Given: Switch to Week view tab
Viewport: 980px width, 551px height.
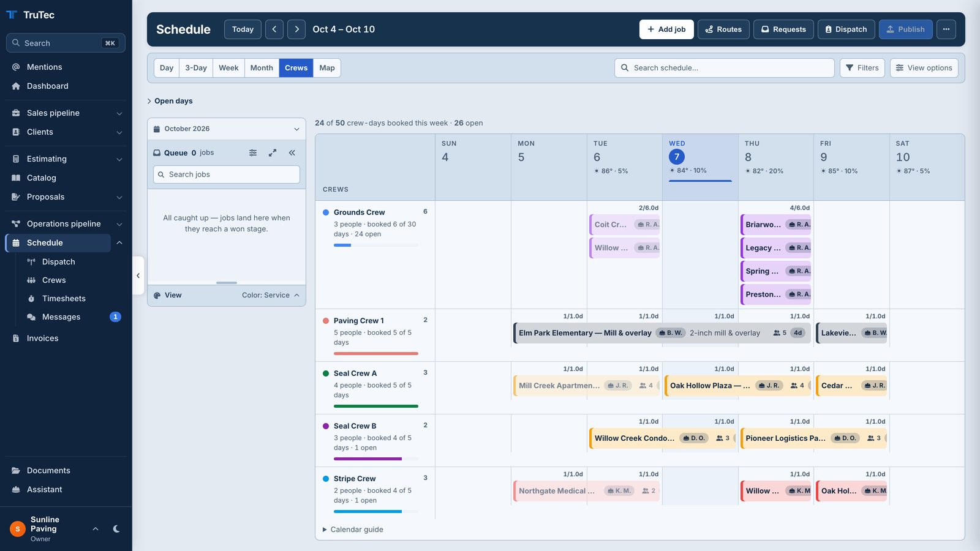Looking at the screenshot, I should (x=228, y=68).
